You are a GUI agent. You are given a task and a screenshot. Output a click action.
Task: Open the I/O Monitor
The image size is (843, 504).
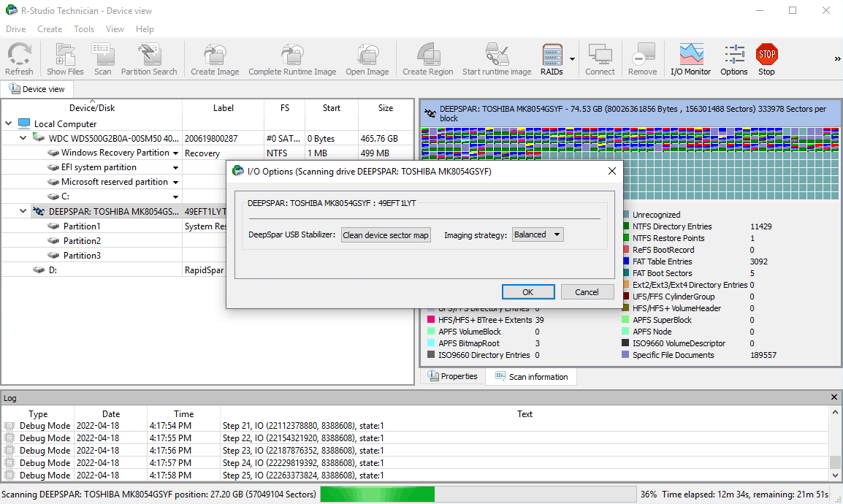click(690, 58)
